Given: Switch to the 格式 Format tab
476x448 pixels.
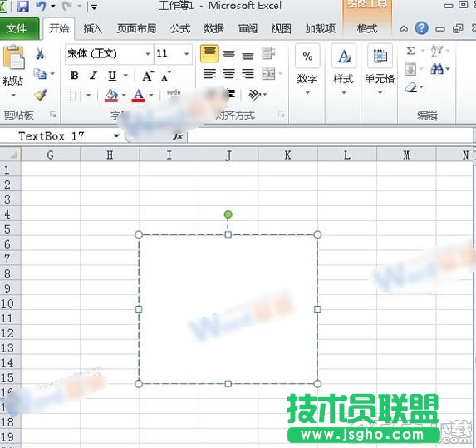Looking at the screenshot, I should coord(367,29).
